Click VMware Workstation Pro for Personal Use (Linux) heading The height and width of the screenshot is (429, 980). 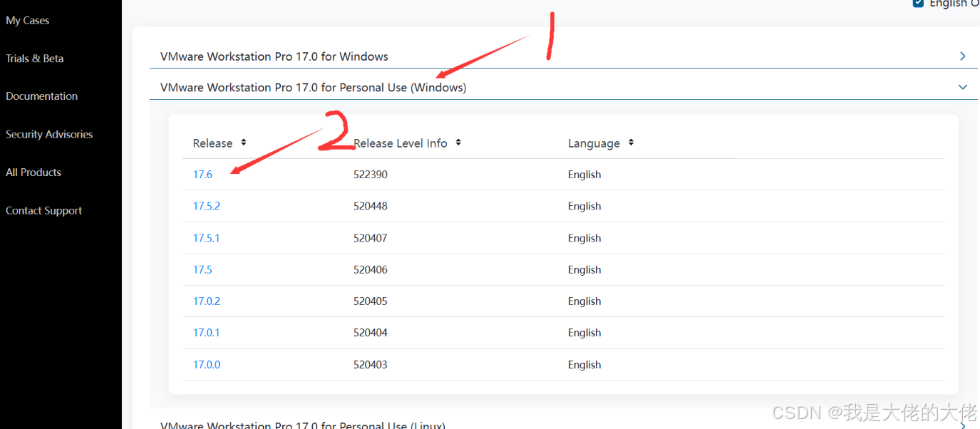point(303,425)
